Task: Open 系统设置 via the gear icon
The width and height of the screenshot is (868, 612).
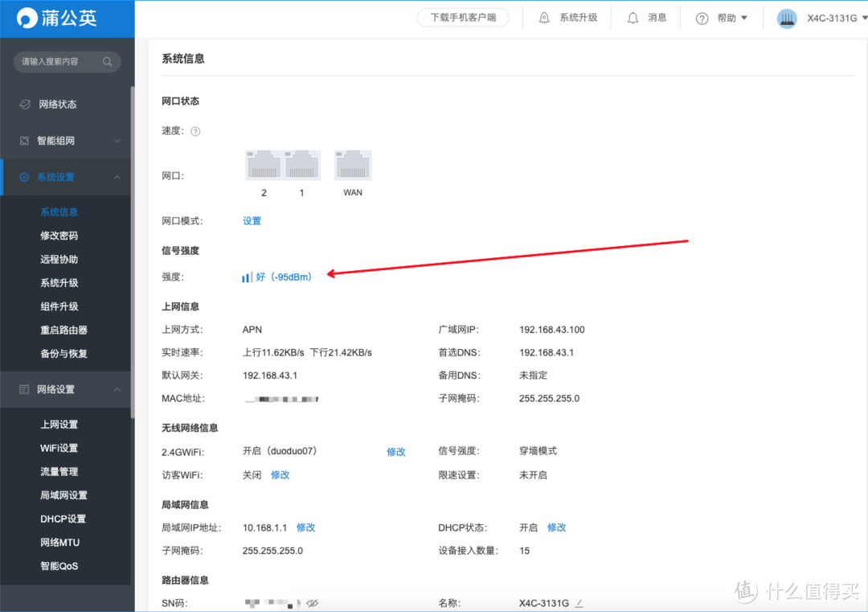Action: (x=23, y=177)
